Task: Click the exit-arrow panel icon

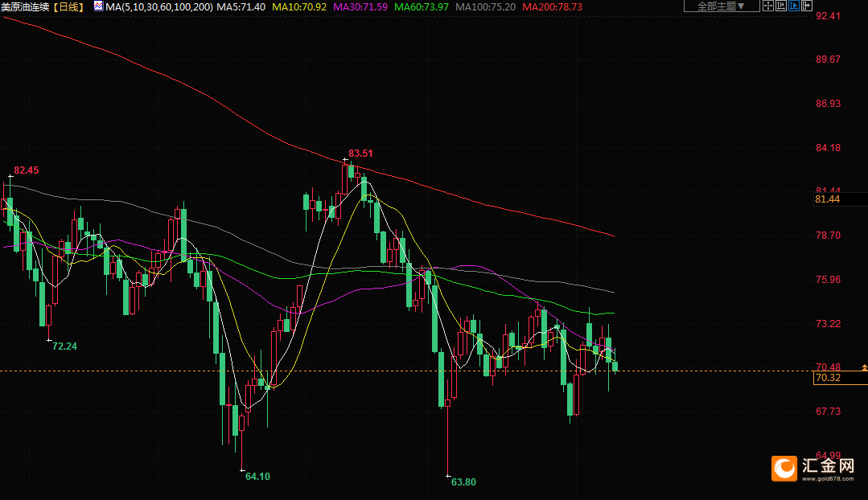Action: [807, 6]
